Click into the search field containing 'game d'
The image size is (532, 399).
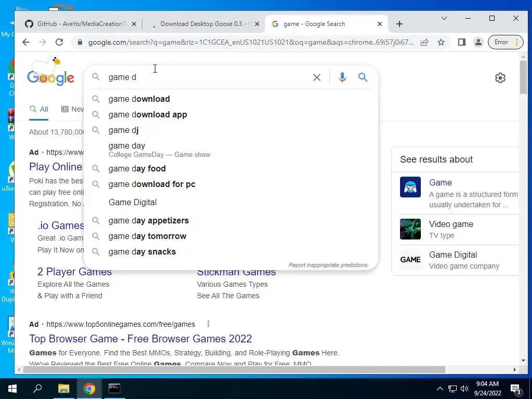[x=207, y=77]
